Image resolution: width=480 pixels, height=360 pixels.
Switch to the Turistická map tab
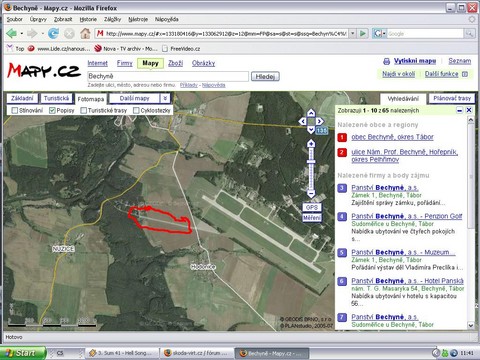pyautogui.click(x=56, y=98)
